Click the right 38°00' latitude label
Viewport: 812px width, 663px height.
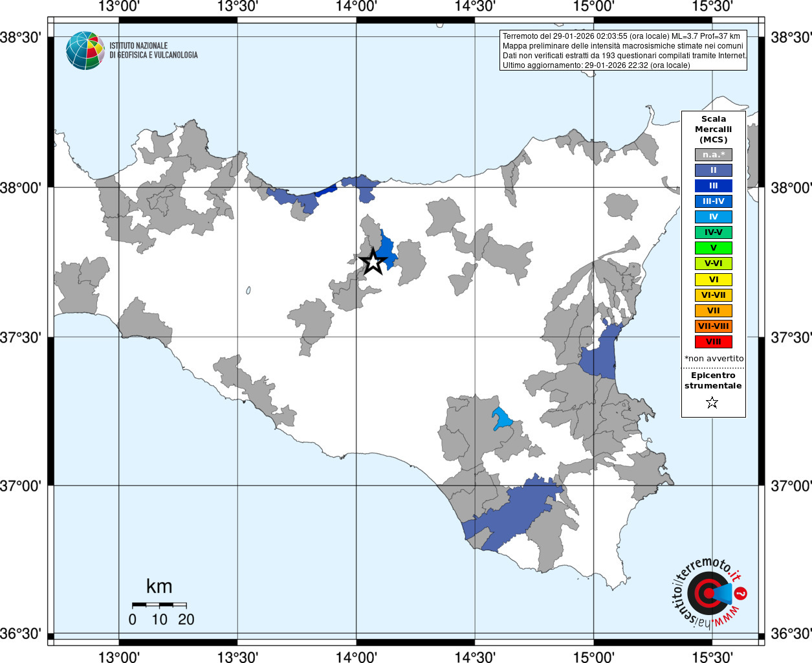791,188
